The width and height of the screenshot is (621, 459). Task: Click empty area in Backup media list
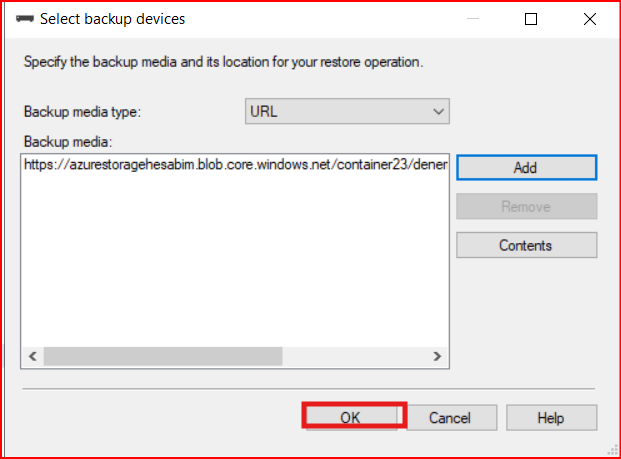click(x=235, y=260)
